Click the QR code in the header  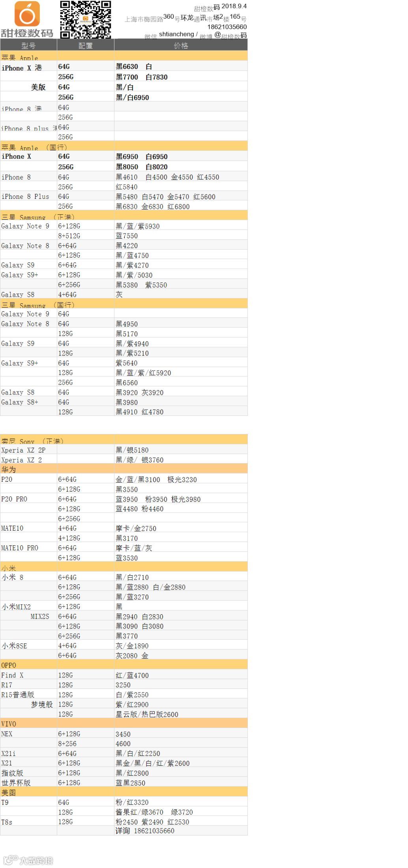point(85,19)
